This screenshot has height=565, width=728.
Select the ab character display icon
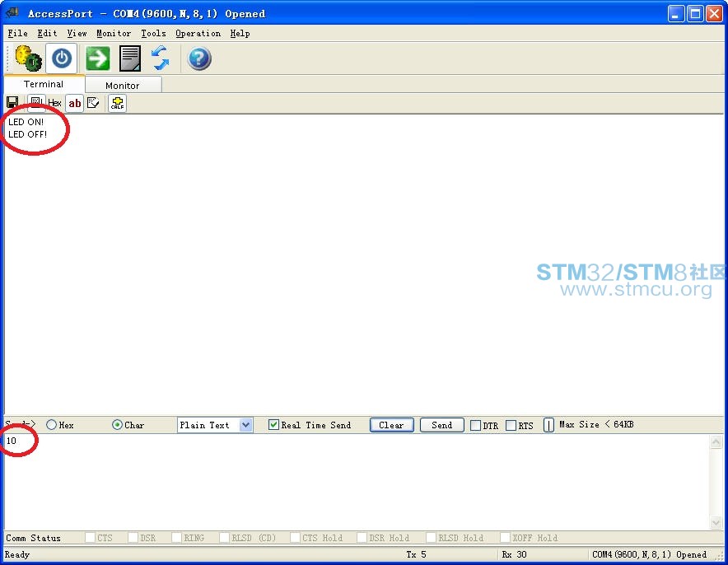click(74, 102)
